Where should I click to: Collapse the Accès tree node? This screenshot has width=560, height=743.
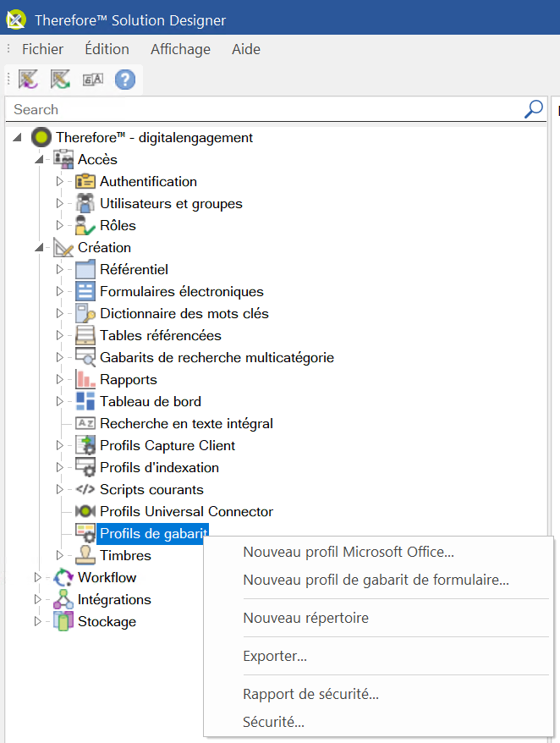(39, 159)
